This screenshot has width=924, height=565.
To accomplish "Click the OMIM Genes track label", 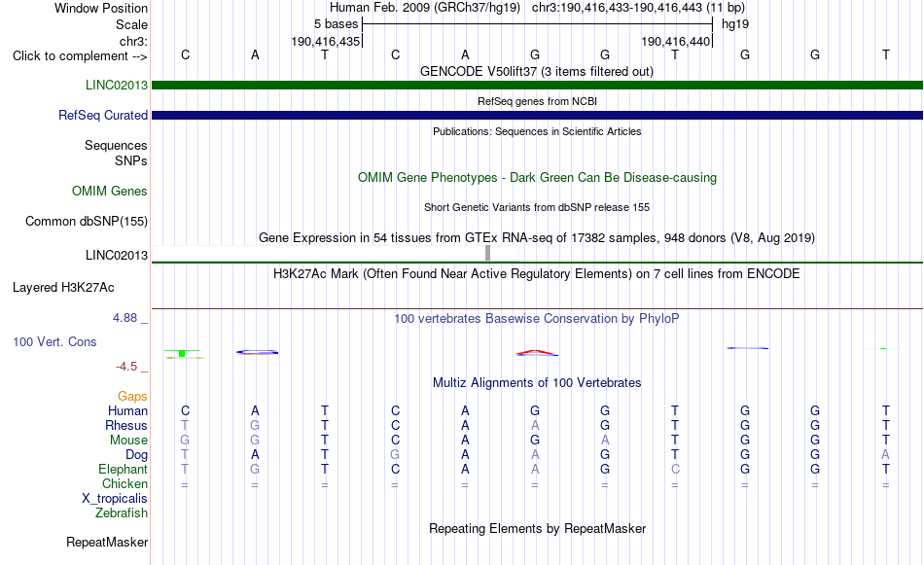I will click(x=110, y=192).
